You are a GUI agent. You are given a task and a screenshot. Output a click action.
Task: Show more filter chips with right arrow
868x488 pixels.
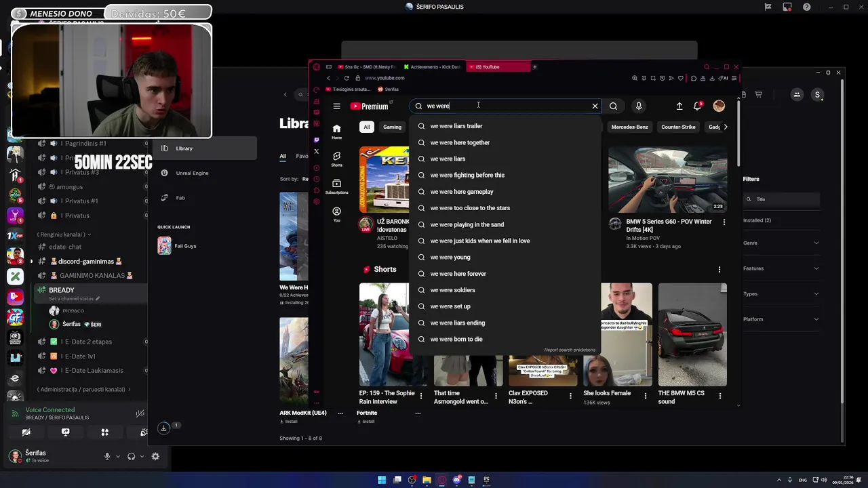[x=726, y=127]
